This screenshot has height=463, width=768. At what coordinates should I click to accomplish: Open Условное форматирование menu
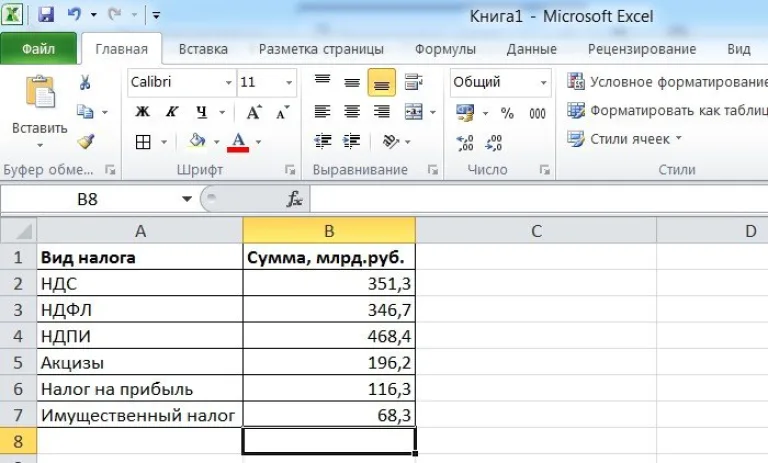tap(667, 82)
